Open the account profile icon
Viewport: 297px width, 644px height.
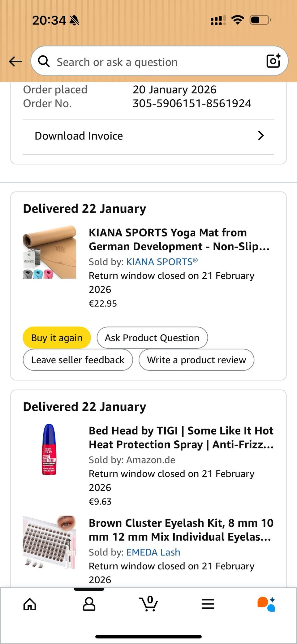tap(89, 604)
